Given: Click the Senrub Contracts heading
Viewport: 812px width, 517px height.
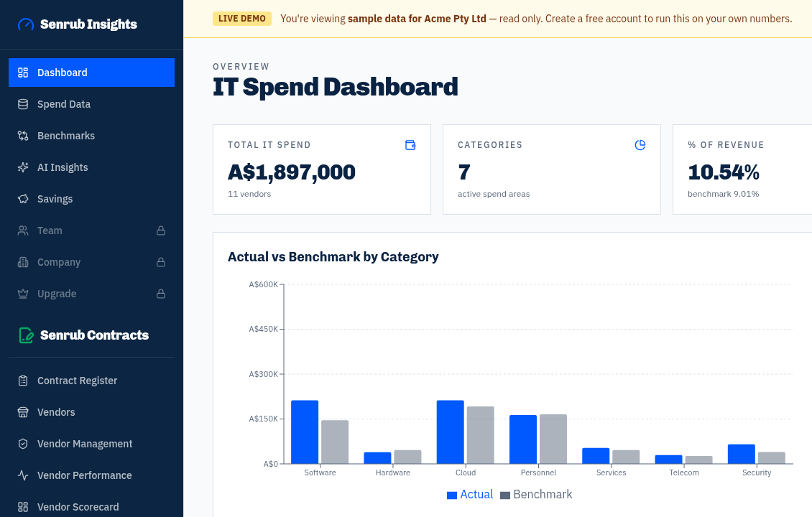Looking at the screenshot, I should coord(94,335).
